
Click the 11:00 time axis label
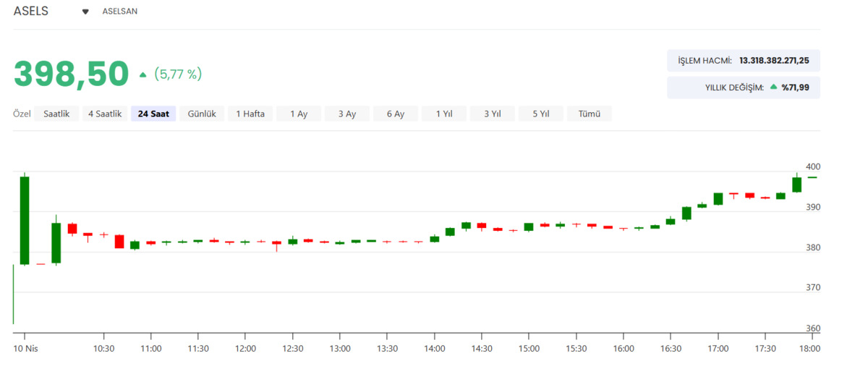coord(150,349)
